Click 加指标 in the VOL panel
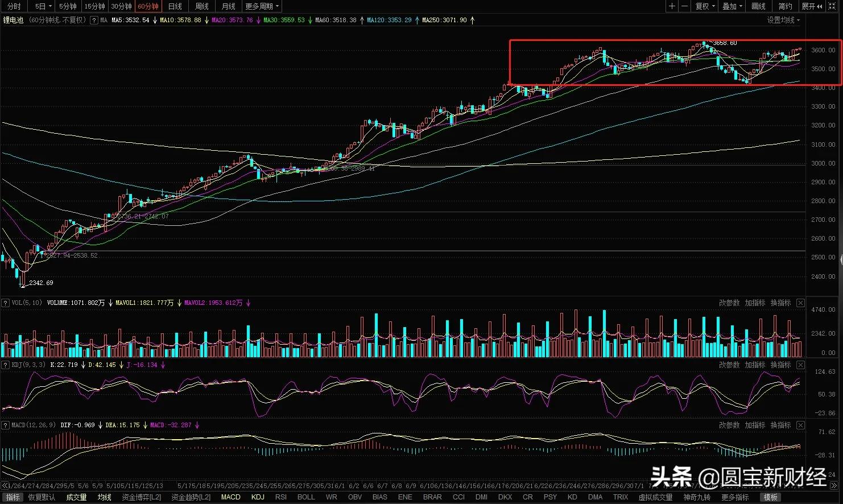 (x=755, y=303)
